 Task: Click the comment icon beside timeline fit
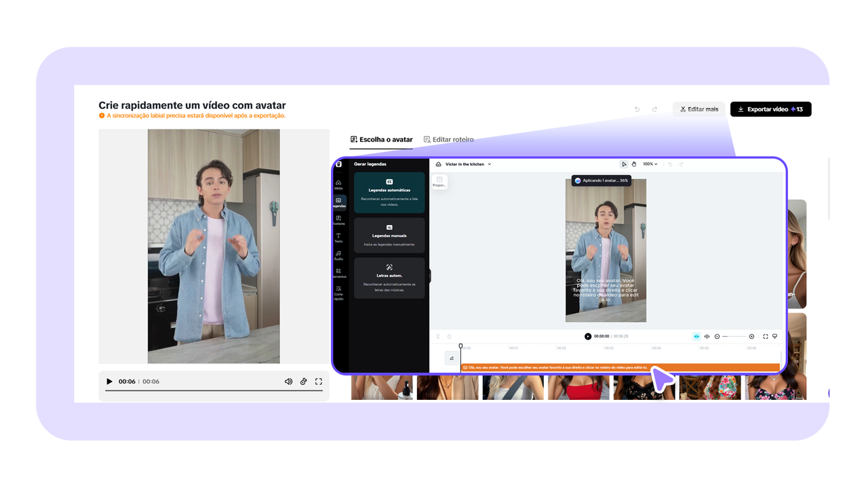[x=774, y=336]
